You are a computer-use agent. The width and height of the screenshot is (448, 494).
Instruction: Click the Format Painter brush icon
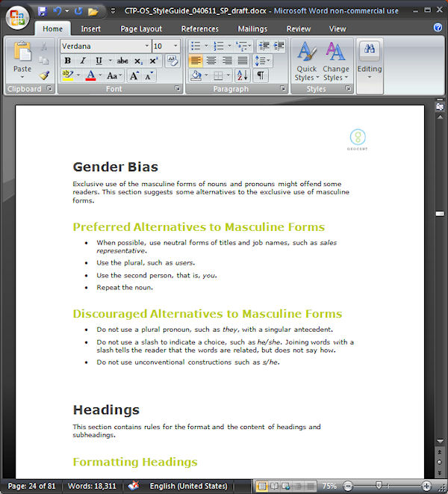44,75
